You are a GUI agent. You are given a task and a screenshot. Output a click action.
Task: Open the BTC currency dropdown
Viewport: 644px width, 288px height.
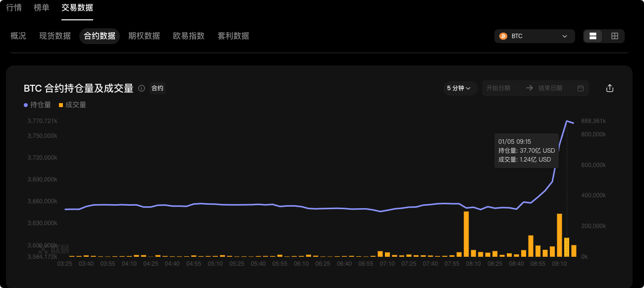(x=535, y=36)
